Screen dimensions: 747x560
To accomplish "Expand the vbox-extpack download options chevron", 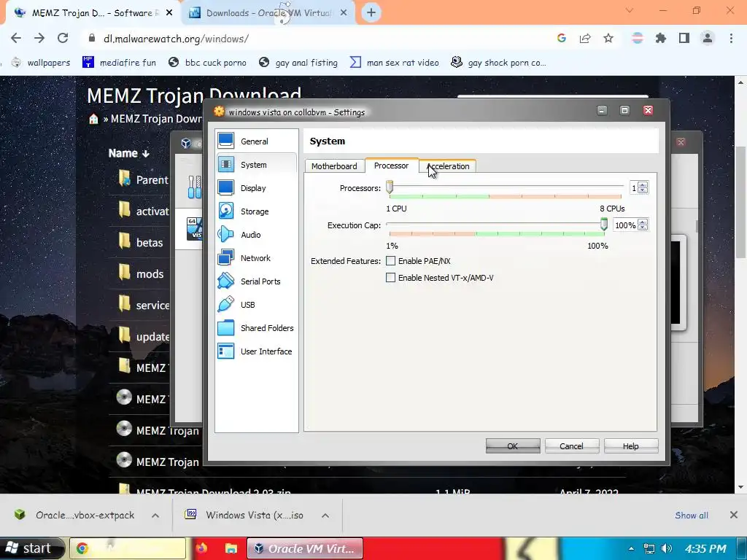I will click(x=155, y=516).
